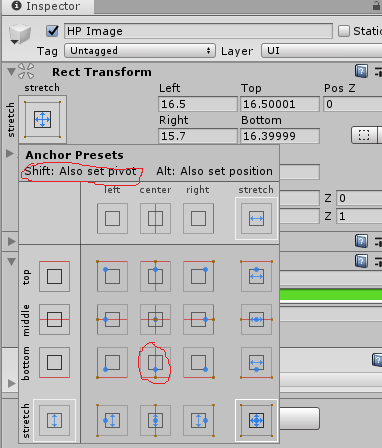Choose stretch column horizontal preset header icon
This screenshot has height=448, width=382.
point(256,219)
